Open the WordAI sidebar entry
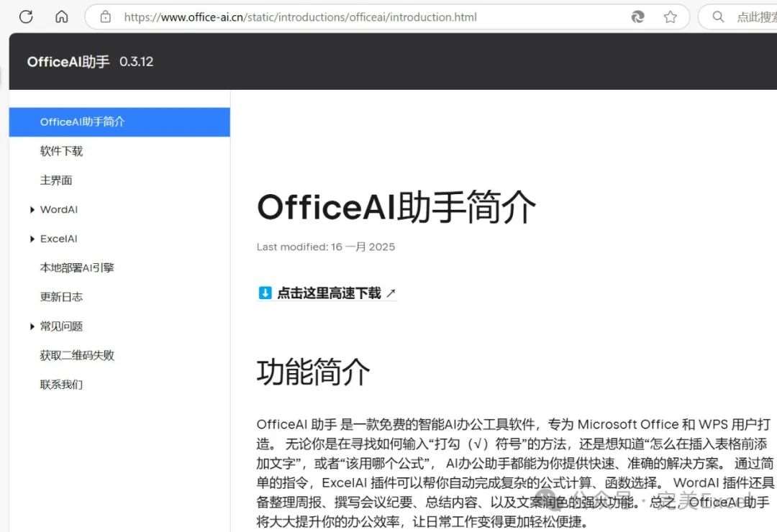Viewport: 777px width, 532px height. pyautogui.click(x=59, y=209)
